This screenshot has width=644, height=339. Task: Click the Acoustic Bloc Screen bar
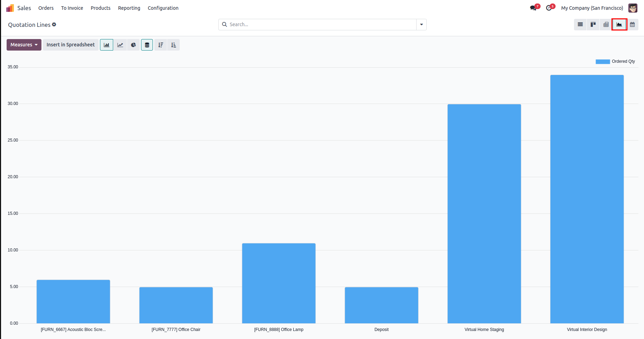73,302
